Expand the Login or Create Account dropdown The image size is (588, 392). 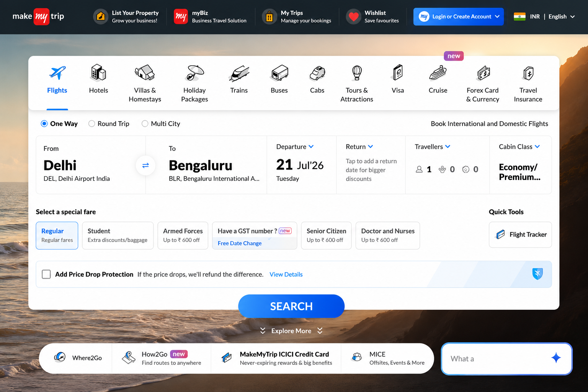[x=459, y=16]
